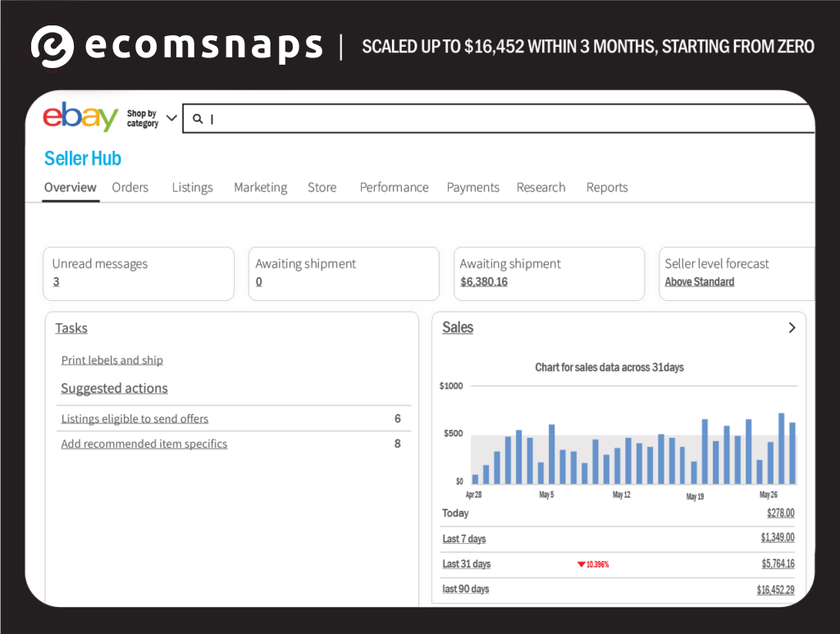Open Above Standard seller level link

click(x=700, y=281)
